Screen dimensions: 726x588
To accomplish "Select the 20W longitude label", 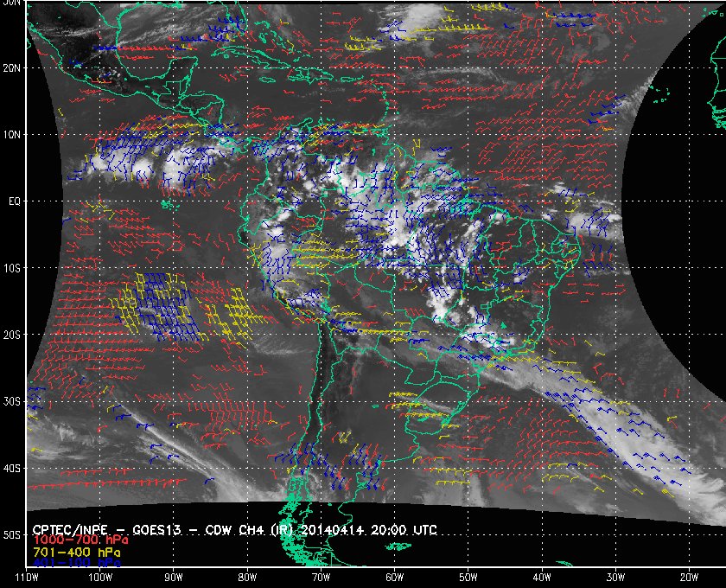I will (x=689, y=578).
